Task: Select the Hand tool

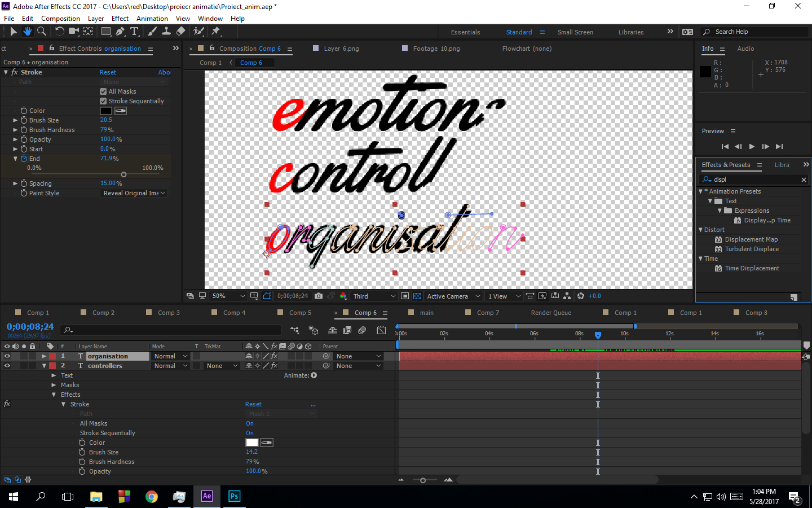Action: (x=27, y=32)
